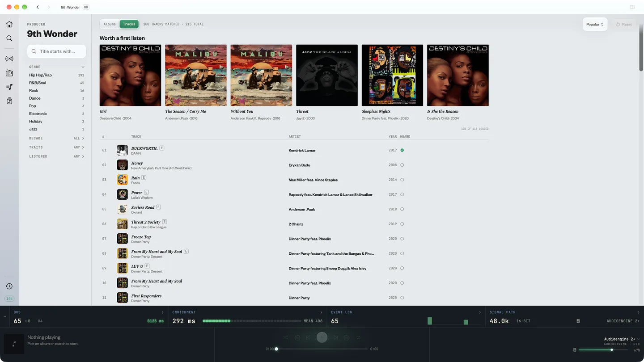The image size is (644, 362).
Task: Mark Saviers Road as heard
Action: (402, 209)
